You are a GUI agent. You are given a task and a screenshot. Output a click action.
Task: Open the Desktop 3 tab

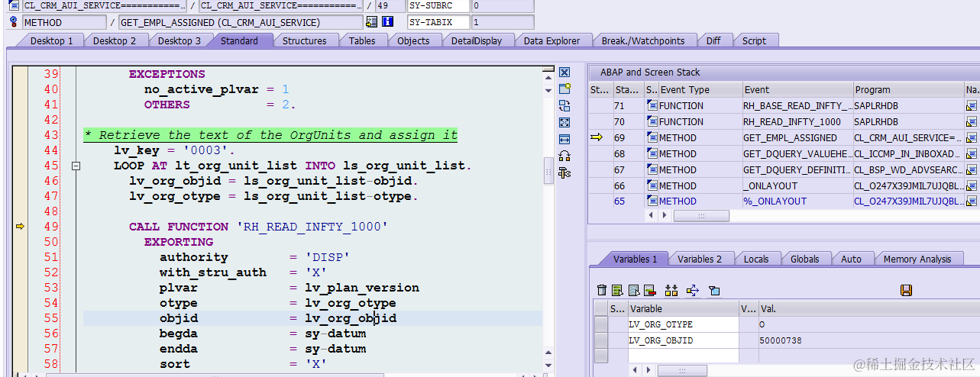(180, 41)
